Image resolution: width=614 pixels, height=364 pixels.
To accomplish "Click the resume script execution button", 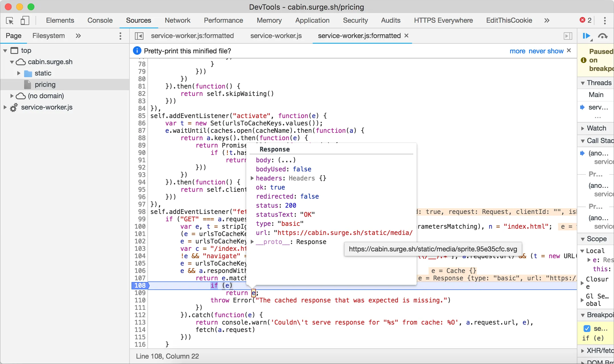I will (586, 36).
